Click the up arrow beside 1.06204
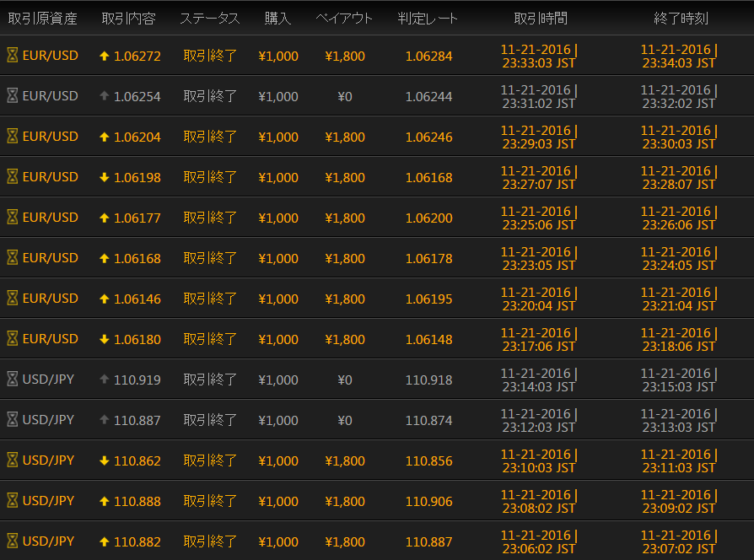The width and height of the screenshot is (754, 560). coord(104,137)
